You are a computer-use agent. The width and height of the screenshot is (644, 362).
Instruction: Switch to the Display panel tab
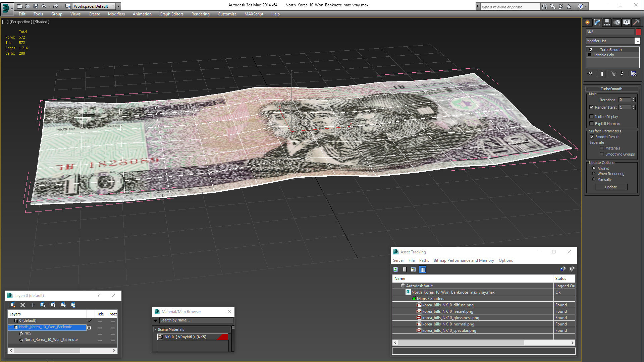(627, 22)
